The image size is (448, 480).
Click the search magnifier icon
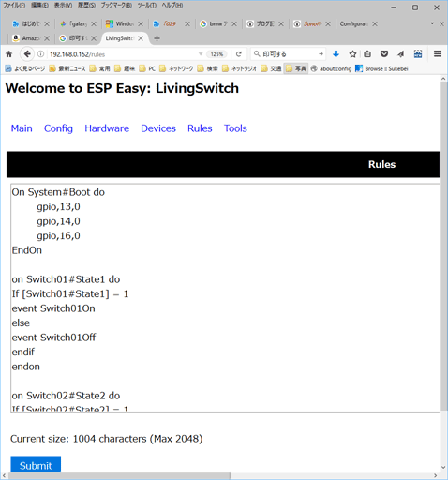click(x=257, y=54)
